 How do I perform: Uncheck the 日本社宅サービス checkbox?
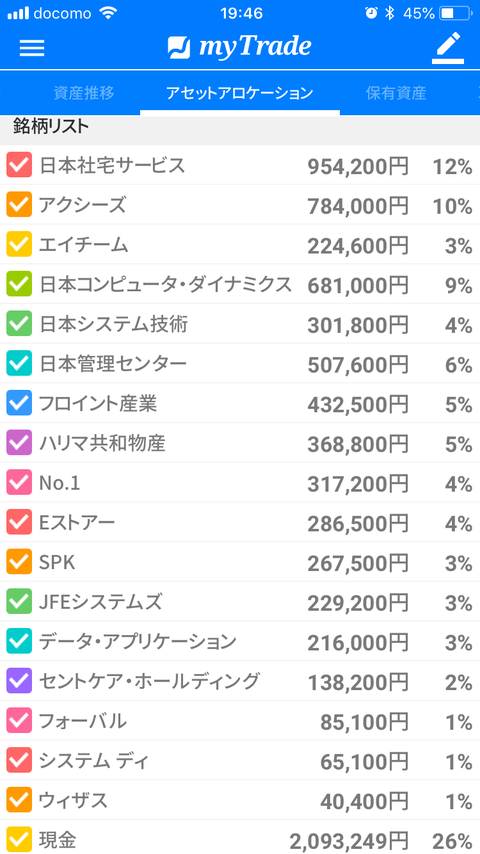pos(19,165)
